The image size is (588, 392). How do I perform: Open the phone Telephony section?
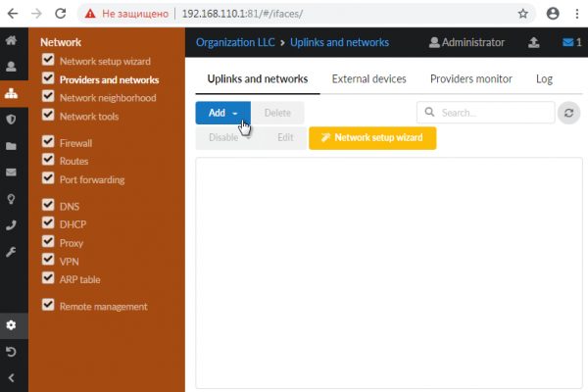(11, 224)
